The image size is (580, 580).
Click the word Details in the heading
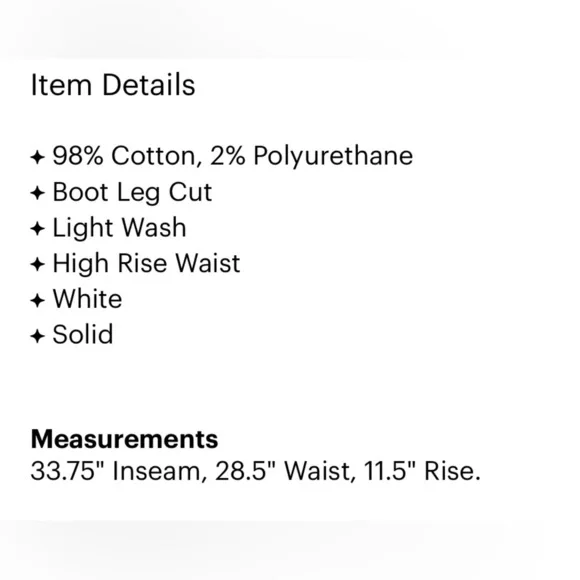(x=148, y=85)
